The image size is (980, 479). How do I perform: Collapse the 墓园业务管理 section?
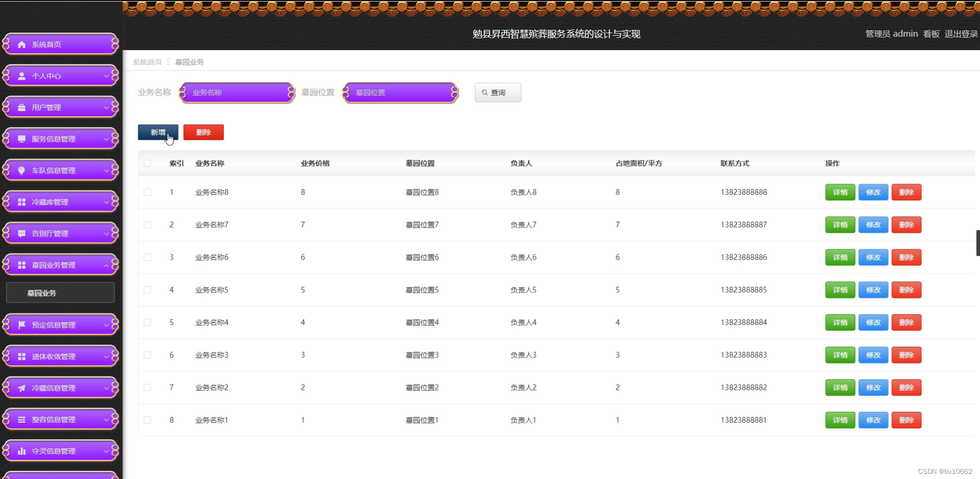pos(107,265)
